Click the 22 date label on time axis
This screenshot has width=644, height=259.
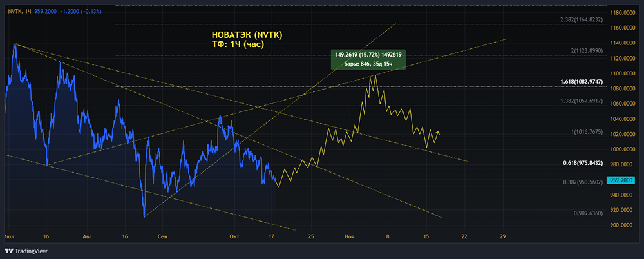coord(464,237)
